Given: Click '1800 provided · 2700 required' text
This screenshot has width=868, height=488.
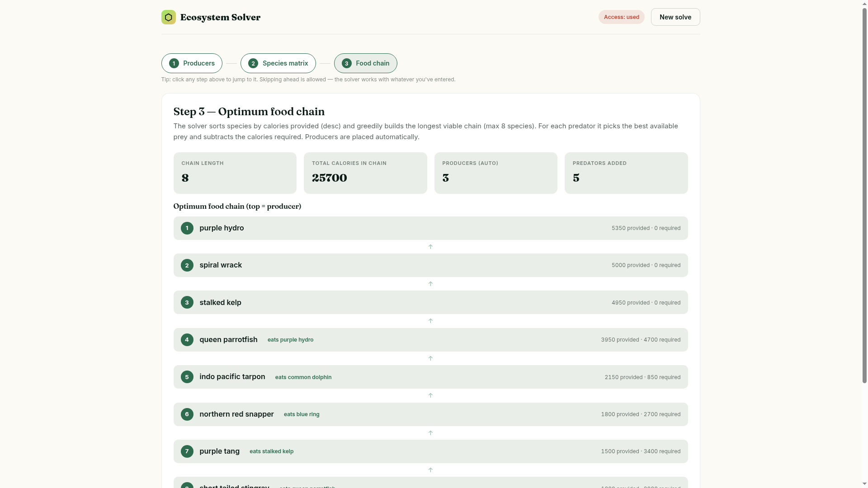Looking at the screenshot, I should click(x=641, y=414).
